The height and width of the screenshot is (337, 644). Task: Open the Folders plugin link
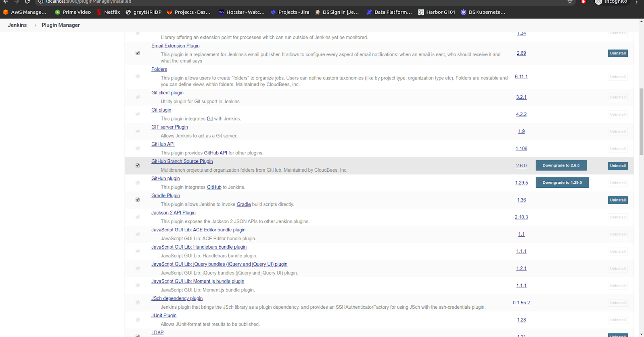[159, 69]
